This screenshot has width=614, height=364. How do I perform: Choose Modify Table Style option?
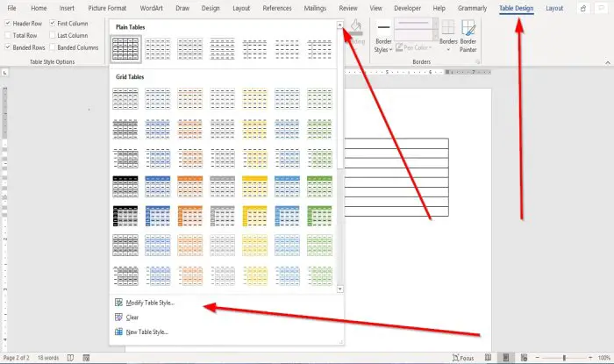coord(150,303)
